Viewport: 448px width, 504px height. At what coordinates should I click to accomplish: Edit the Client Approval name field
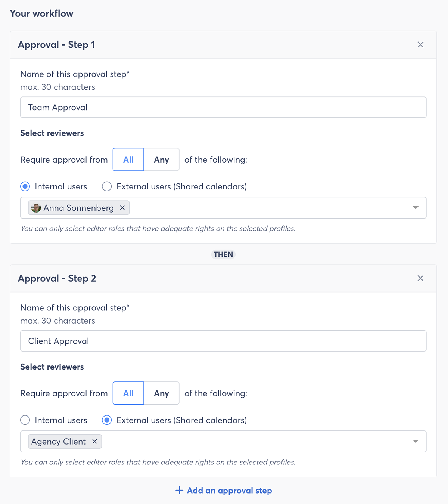pyautogui.click(x=223, y=341)
